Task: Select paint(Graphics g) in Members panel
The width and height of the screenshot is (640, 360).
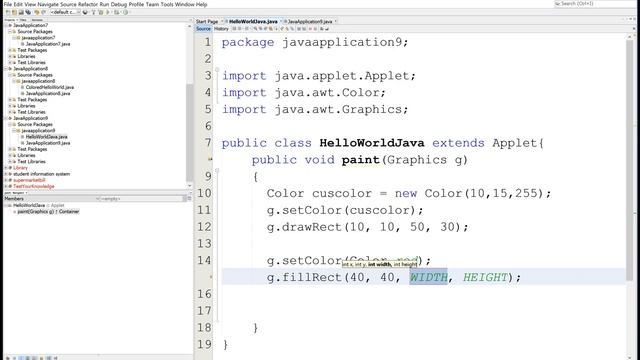Action: [x=48, y=211]
